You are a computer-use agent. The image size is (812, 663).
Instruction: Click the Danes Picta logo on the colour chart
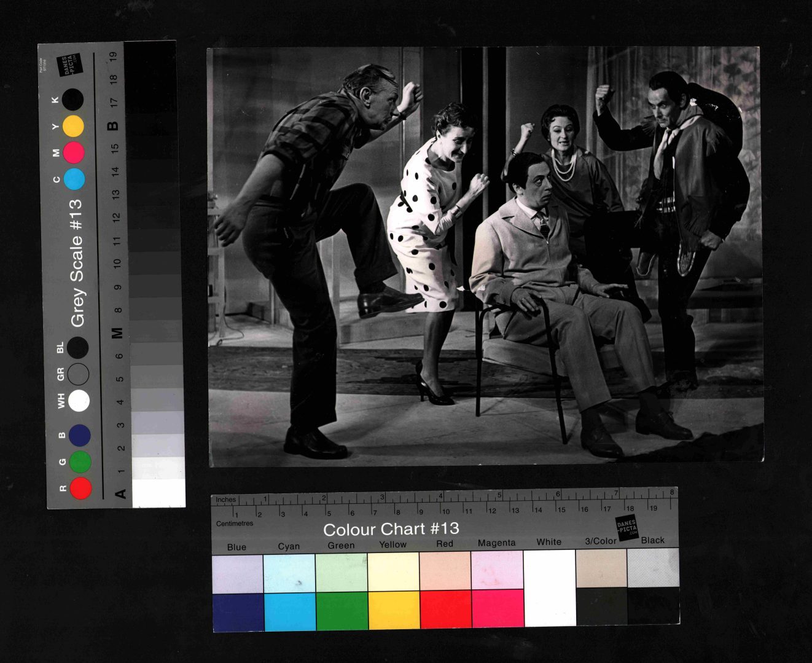(x=627, y=528)
